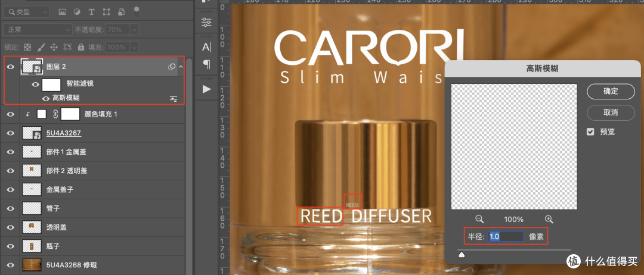The image size is (644, 275).
Task: Click the link icon on 颜色填充 1
Action: point(55,114)
